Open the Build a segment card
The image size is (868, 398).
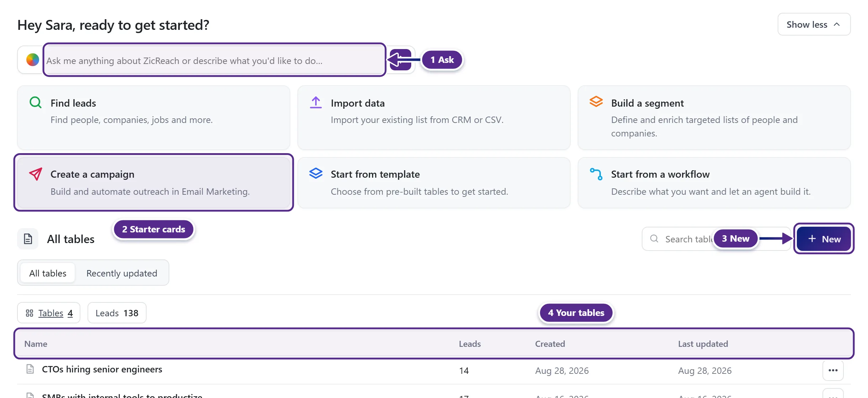coord(714,117)
